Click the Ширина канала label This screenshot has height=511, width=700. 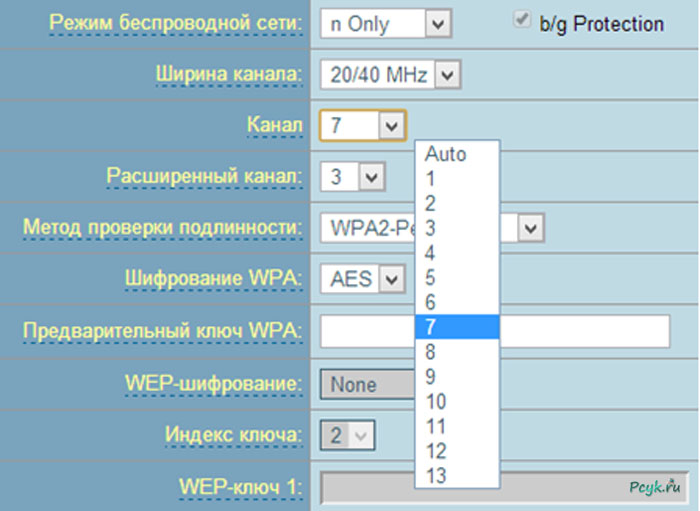tap(229, 74)
